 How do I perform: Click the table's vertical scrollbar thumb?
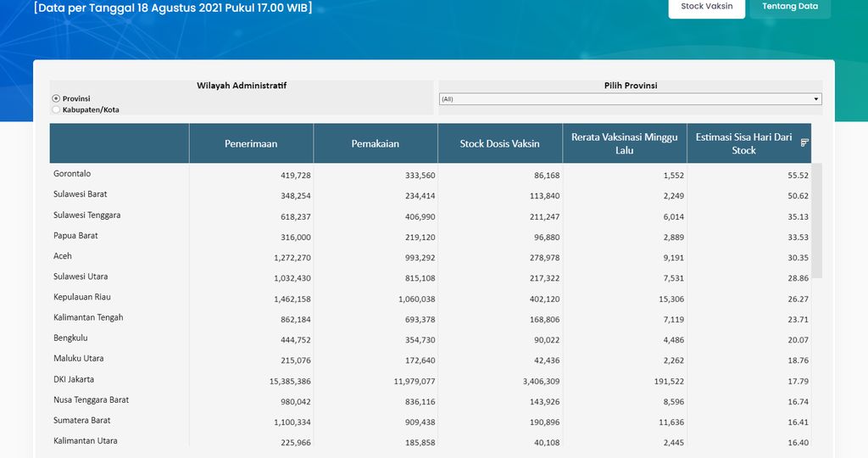pos(816,221)
